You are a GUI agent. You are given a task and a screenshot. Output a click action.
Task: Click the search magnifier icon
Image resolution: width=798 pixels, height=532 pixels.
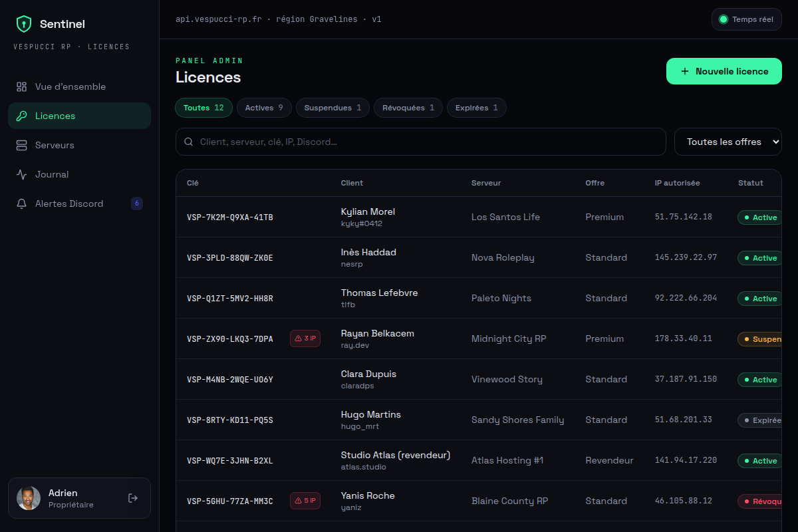(188, 142)
